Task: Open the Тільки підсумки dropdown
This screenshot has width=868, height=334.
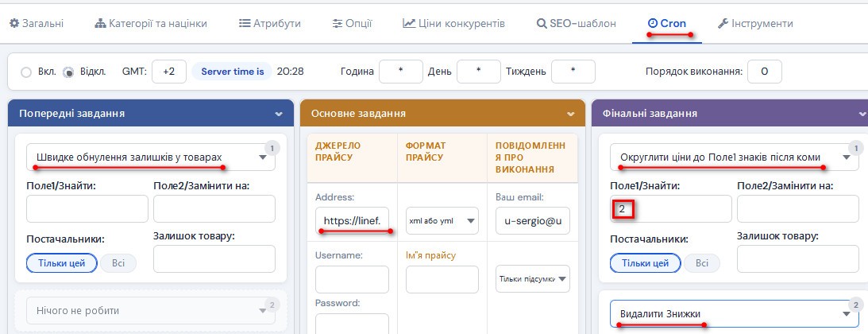Action: click(533, 278)
